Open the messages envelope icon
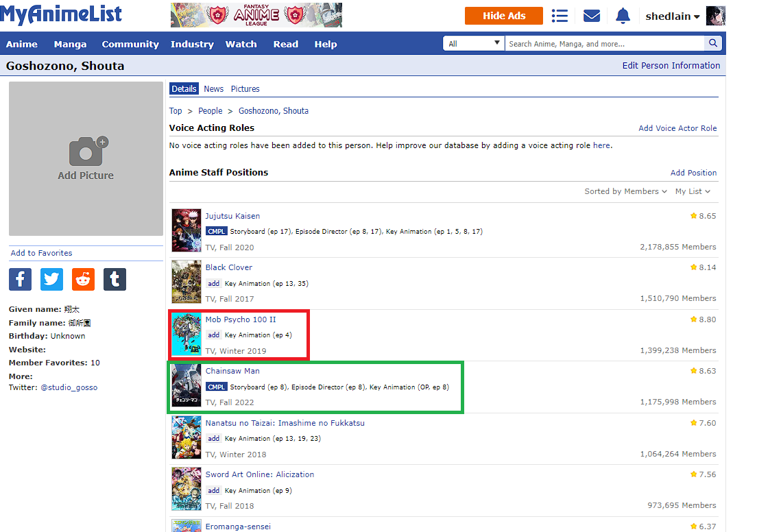The width and height of the screenshot is (781, 532). (x=591, y=16)
